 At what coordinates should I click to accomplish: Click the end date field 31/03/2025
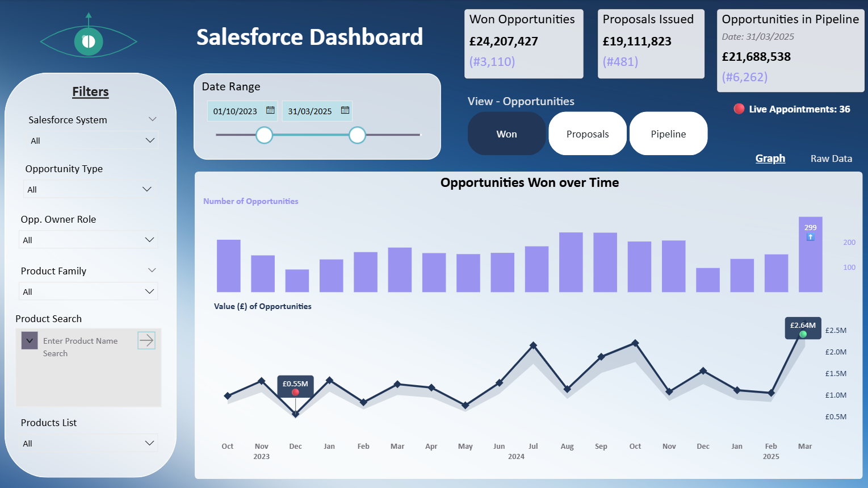coord(317,111)
